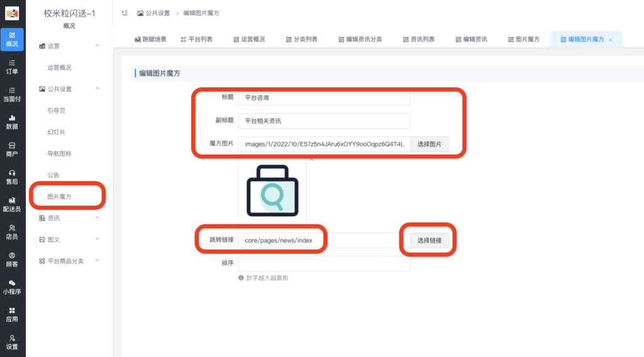Open the 数据 data section

pyautogui.click(x=12, y=122)
